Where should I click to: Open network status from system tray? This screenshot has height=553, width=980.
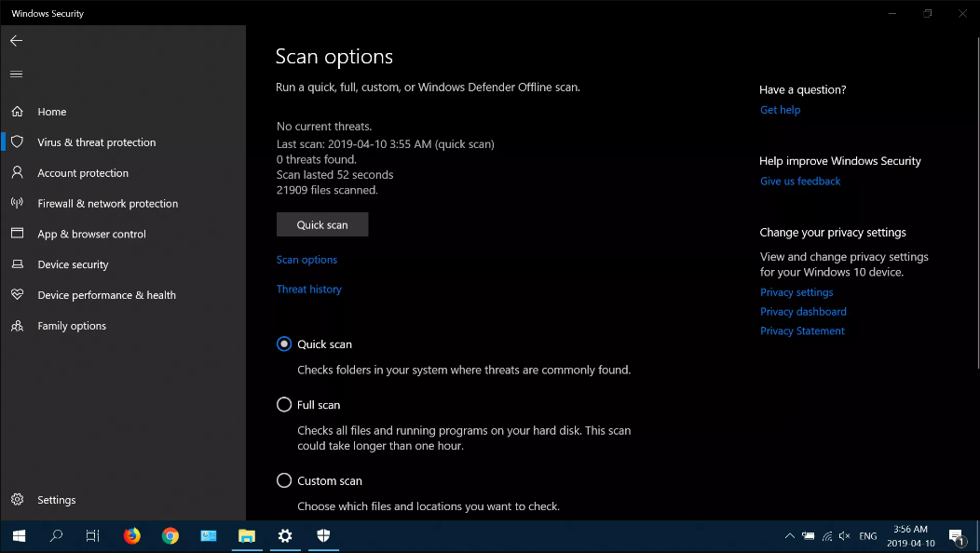827,536
